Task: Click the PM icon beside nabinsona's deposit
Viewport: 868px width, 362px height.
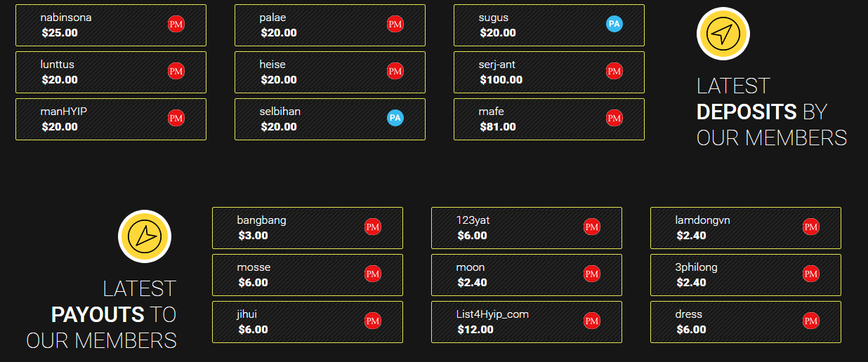Action: click(176, 25)
